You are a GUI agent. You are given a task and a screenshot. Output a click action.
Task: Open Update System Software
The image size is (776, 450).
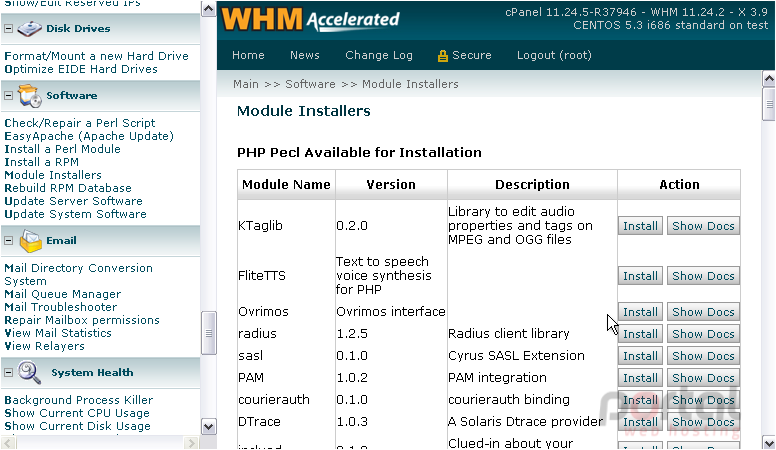coord(76,214)
